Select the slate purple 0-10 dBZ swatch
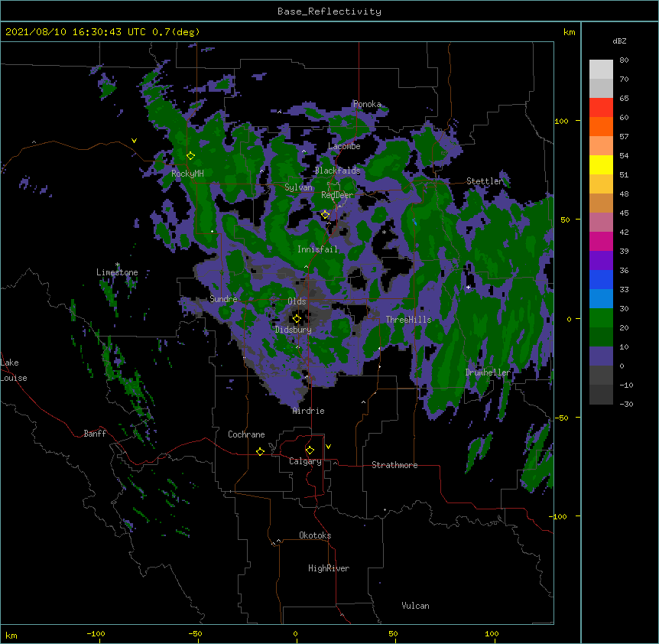Screen dimensions: 659x644 (x=601, y=356)
